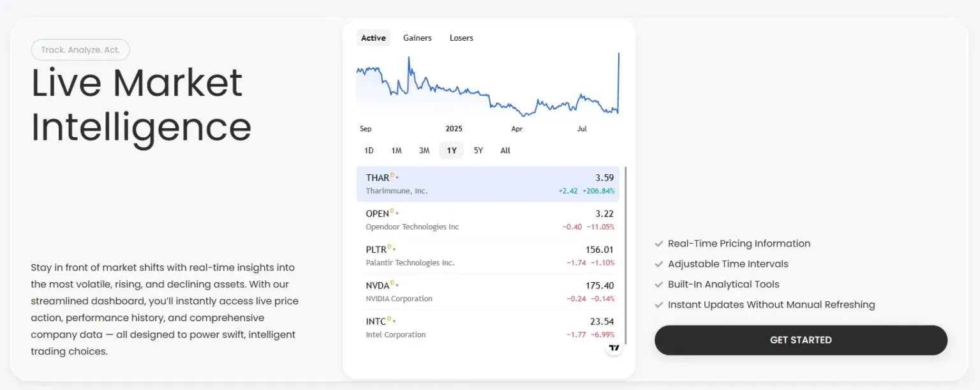This screenshot has width=980, height=390.
Task: Open the Intel Corporation listing
Action: pos(489,327)
